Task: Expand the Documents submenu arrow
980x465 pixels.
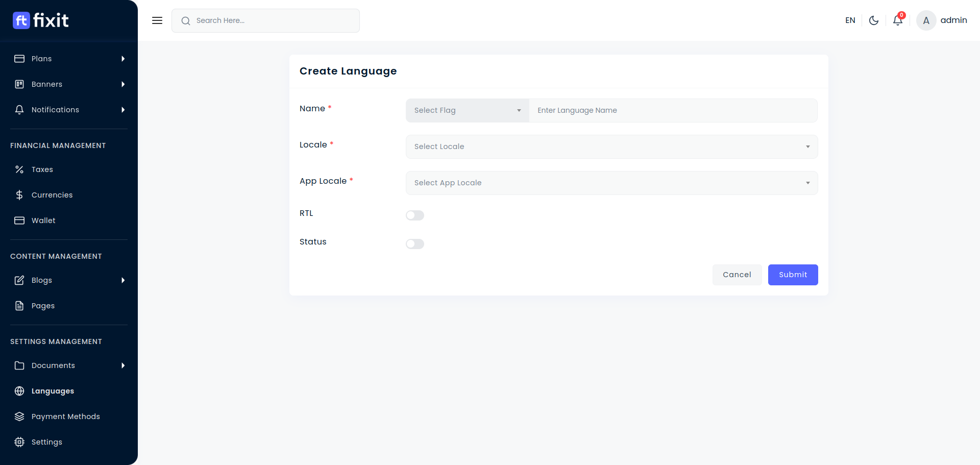Action: point(123,365)
